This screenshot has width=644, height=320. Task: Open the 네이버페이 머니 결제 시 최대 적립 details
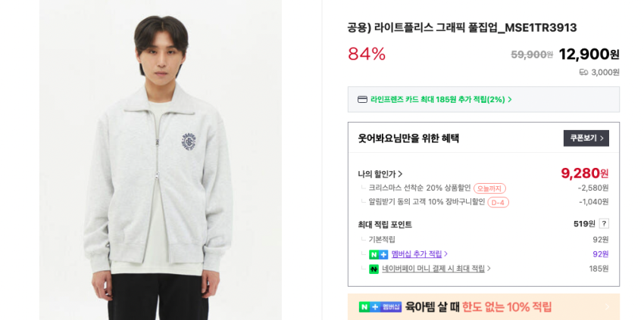click(x=436, y=269)
